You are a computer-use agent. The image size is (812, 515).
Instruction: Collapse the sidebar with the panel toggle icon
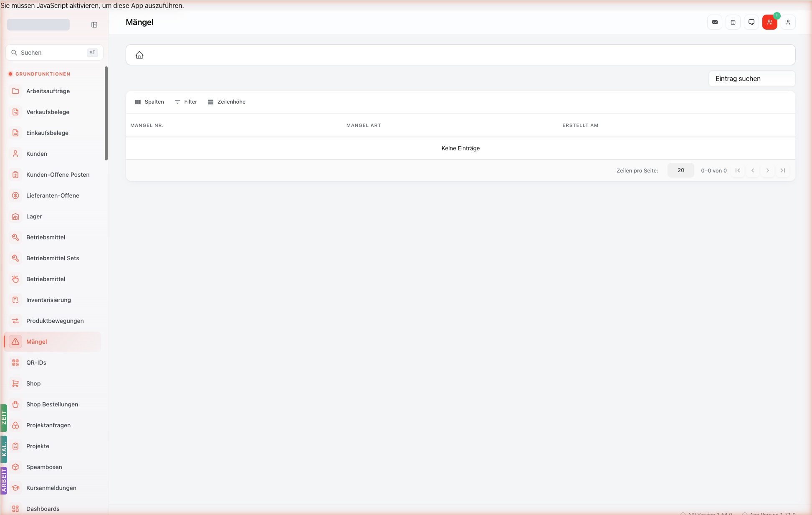[94, 25]
